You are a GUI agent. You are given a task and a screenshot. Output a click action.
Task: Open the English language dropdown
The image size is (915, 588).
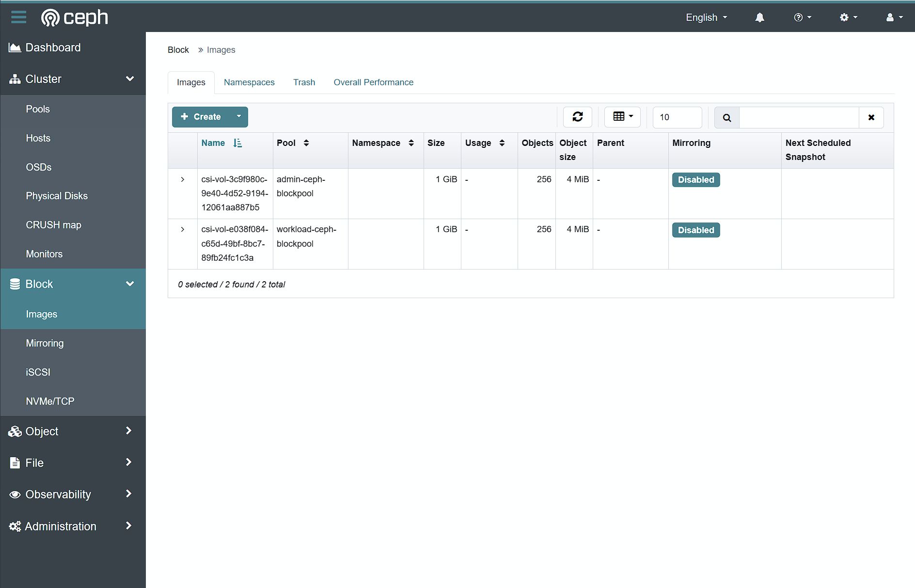click(x=706, y=17)
